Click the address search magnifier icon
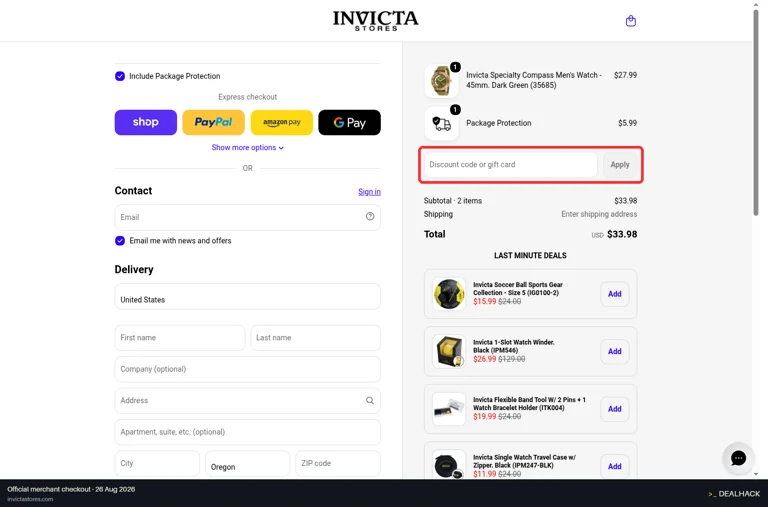This screenshot has width=768, height=507. [370, 400]
